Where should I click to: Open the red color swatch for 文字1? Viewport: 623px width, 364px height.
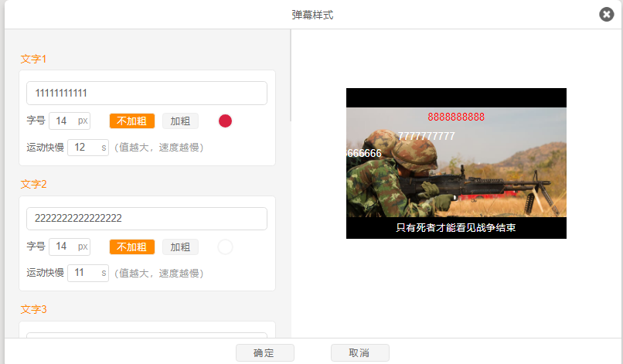click(x=225, y=121)
